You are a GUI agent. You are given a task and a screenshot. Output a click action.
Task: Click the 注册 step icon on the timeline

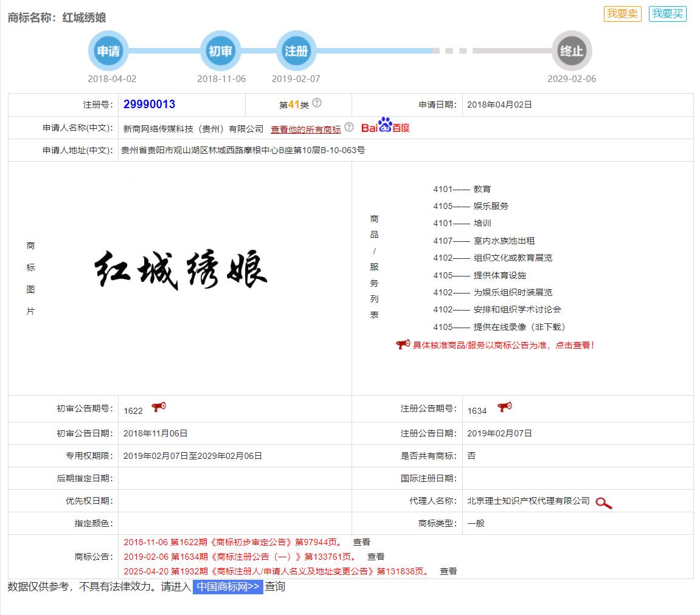coord(296,51)
